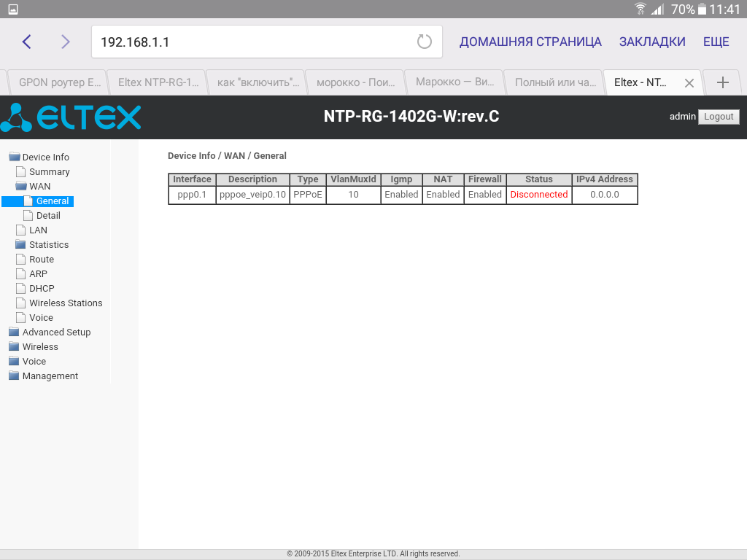
Task: Open the LAN info page
Action: [38, 230]
